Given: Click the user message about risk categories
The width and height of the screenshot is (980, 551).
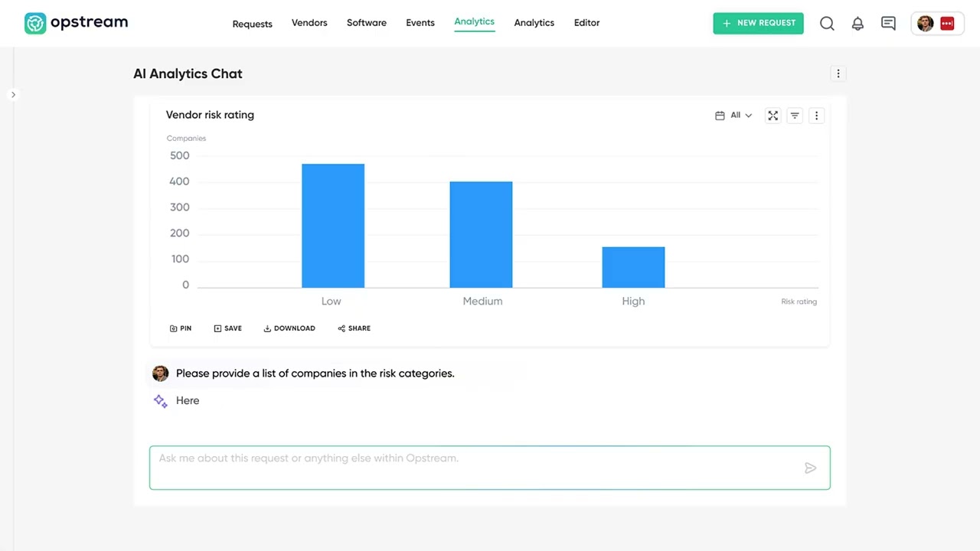Looking at the screenshot, I should pyautogui.click(x=315, y=373).
